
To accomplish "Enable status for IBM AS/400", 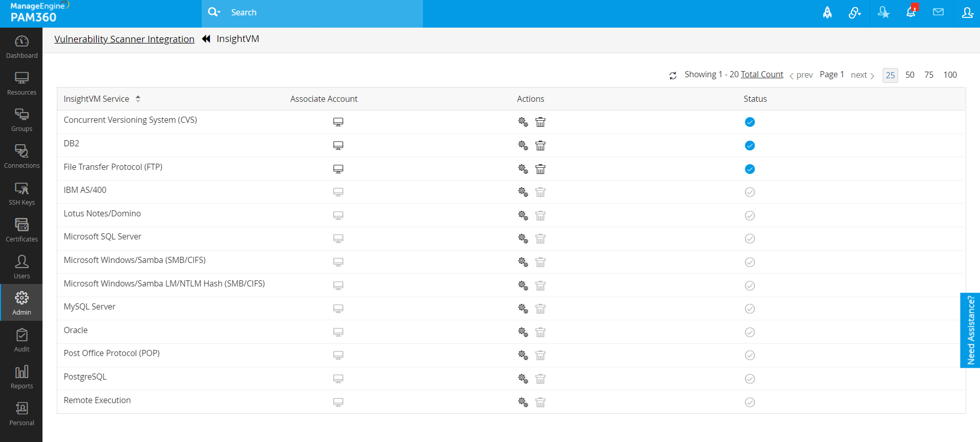I will click(750, 192).
